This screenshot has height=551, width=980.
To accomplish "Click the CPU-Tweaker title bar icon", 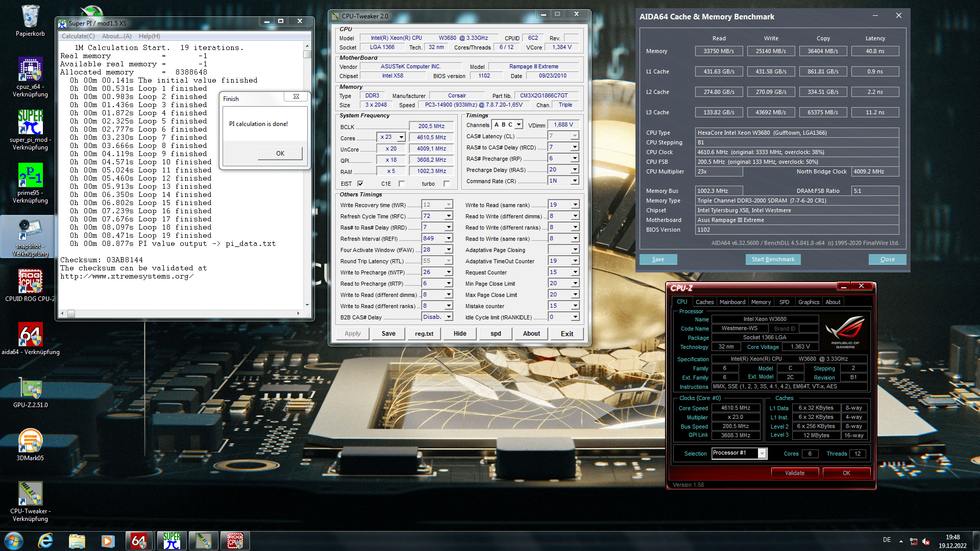I will [335, 16].
